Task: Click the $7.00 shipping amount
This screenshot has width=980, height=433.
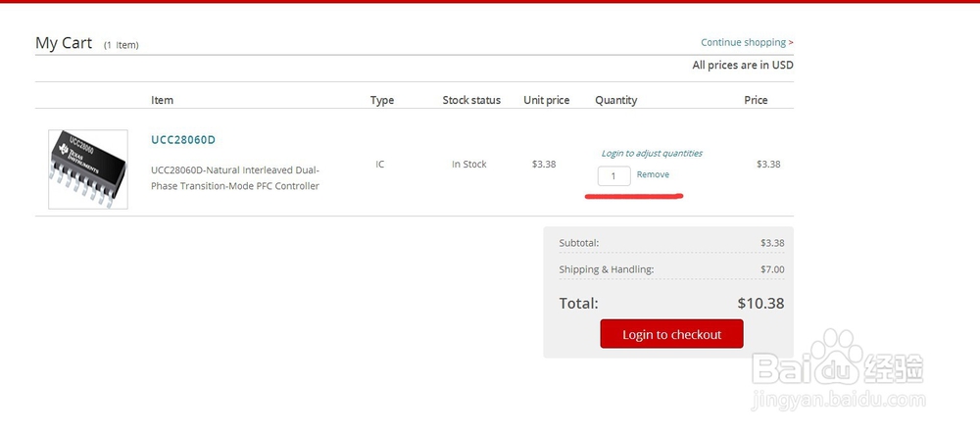Action: (x=772, y=270)
